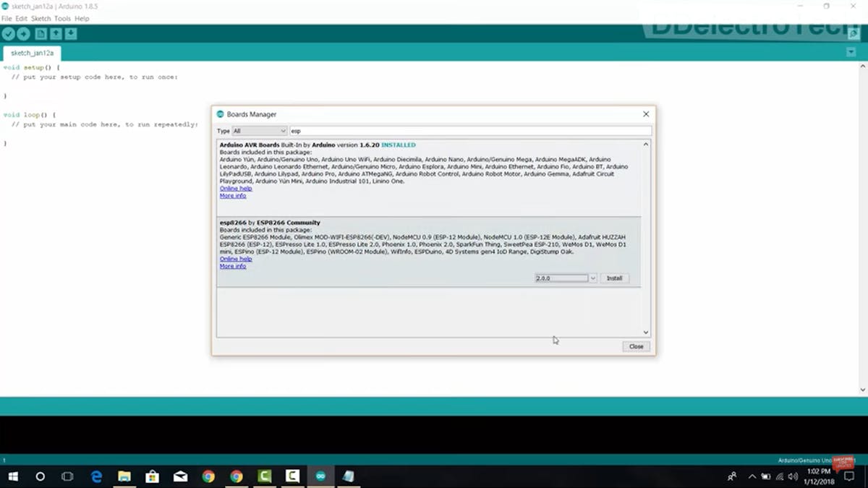The width and height of the screenshot is (868, 488).
Task: Create a new sketch with the New icon
Action: [x=41, y=33]
